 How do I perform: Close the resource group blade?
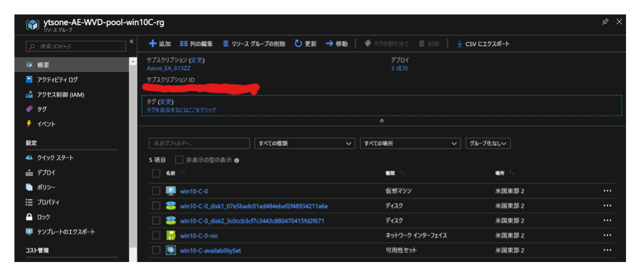pyautogui.click(x=619, y=22)
